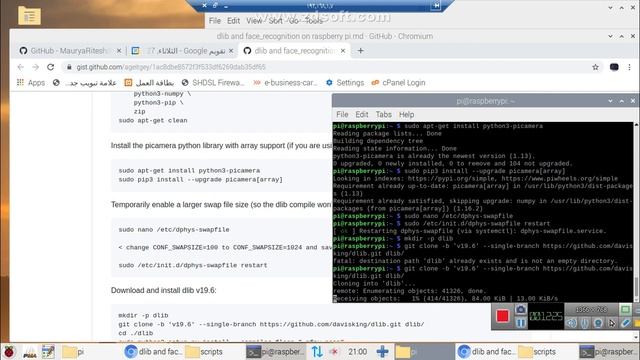
Task: Click the 21:00 taskbar clock
Action: coord(357,351)
